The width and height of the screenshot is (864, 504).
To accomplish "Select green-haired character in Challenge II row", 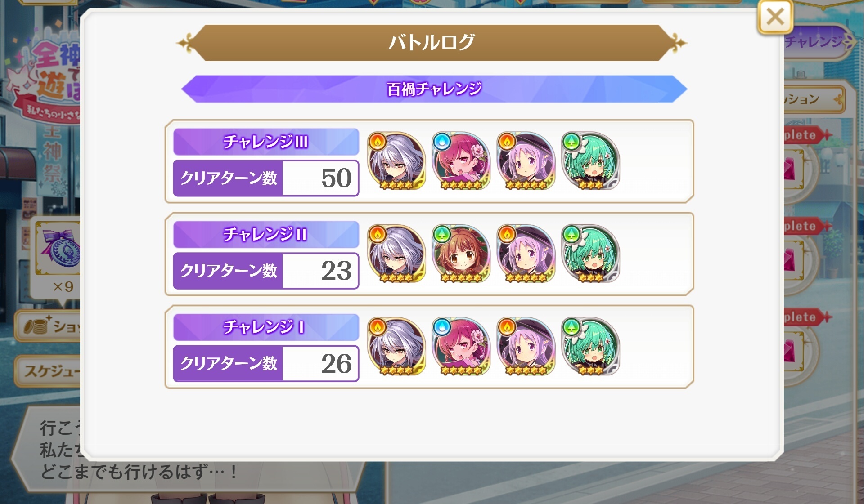I will (591, 254).
